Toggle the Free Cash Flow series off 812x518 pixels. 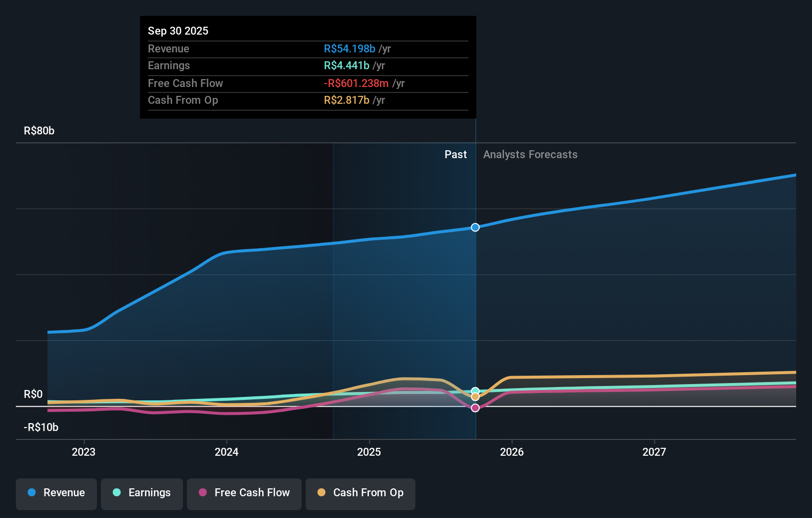(x=244, y=494)
